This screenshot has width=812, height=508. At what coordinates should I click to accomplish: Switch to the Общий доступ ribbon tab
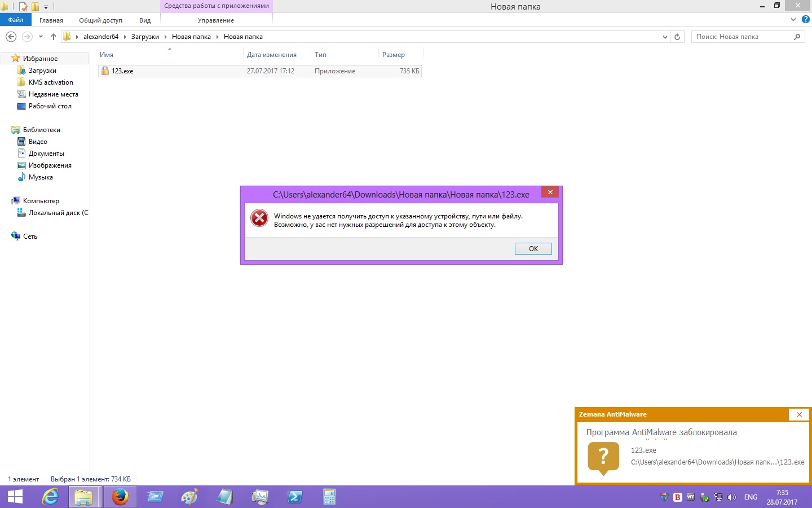pyautogui.click(x=100, y=20)
